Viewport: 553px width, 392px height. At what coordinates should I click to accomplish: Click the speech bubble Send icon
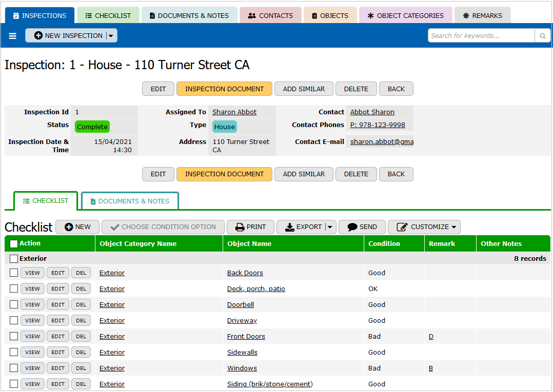tap(352, 227)
